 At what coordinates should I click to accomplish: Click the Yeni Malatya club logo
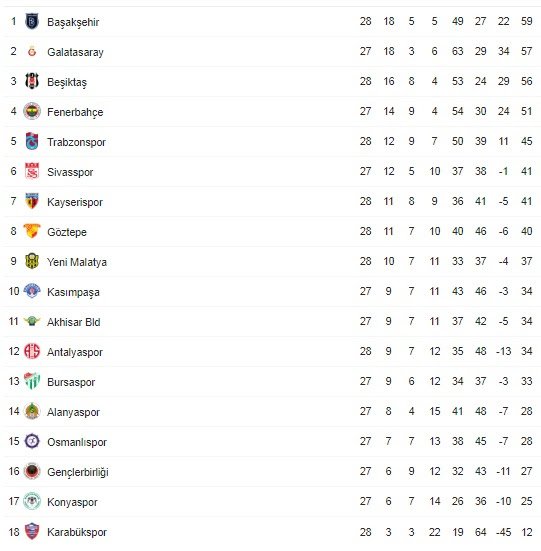click(32, 261)
